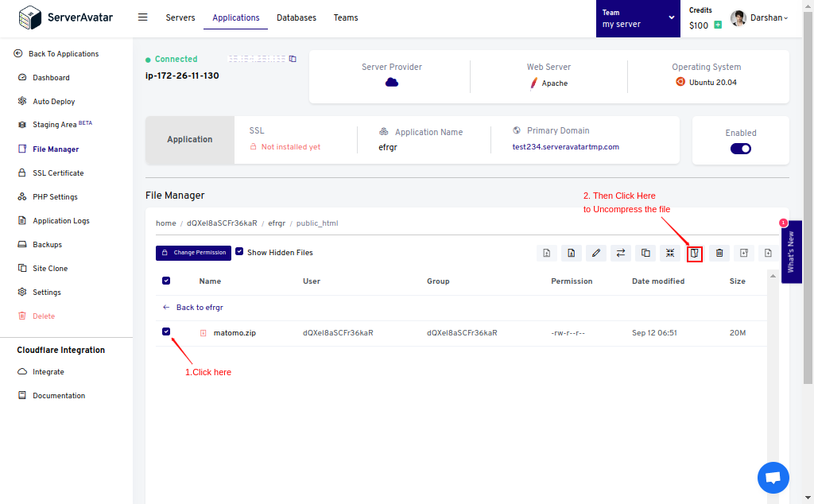Click the efrgr breadcrumb
The image size is (814, 504).
(x=277, y=223)
